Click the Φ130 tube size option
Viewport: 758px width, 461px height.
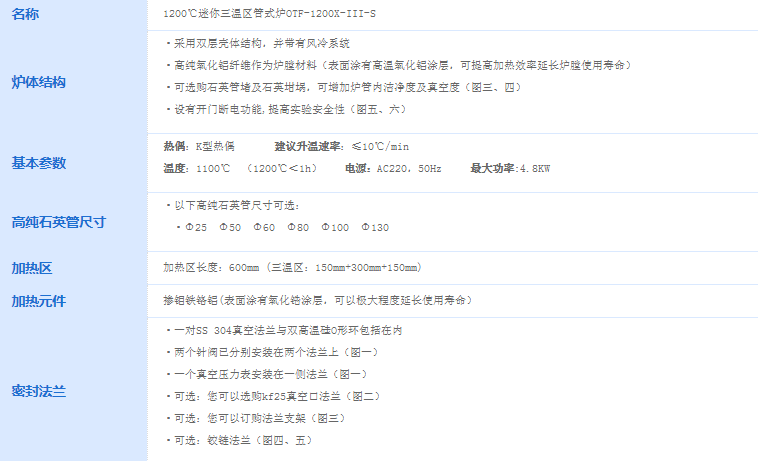coord(375,228)
